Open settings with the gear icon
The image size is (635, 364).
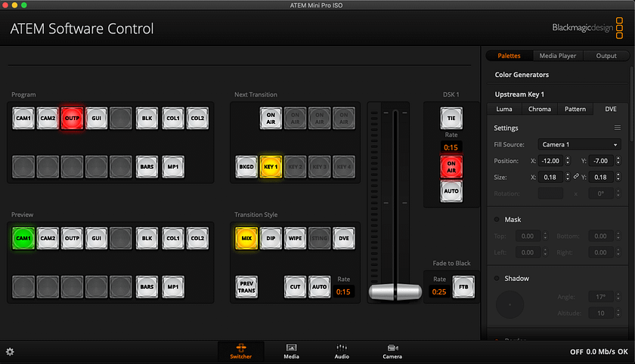(10, 352)
